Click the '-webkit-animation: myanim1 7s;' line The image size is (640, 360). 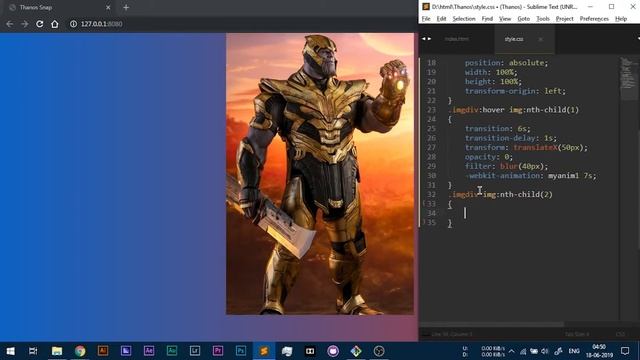click(531, 176)
